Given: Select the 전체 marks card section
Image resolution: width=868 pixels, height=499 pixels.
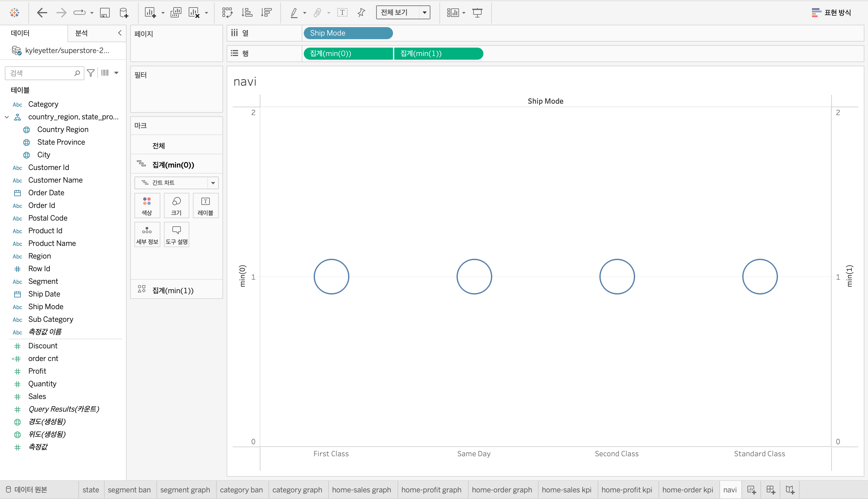Looking at the screenshot, I should tap(177, 146).
